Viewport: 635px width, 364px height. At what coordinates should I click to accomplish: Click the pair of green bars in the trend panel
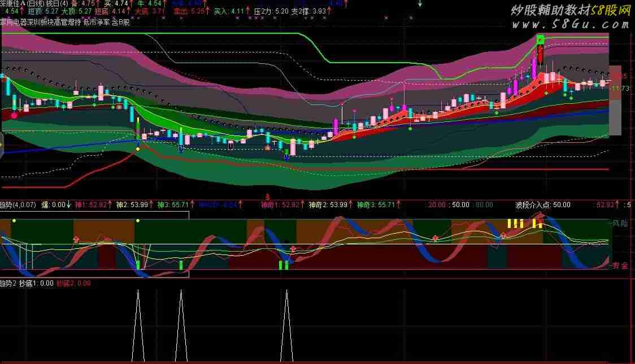pos(283,265)
